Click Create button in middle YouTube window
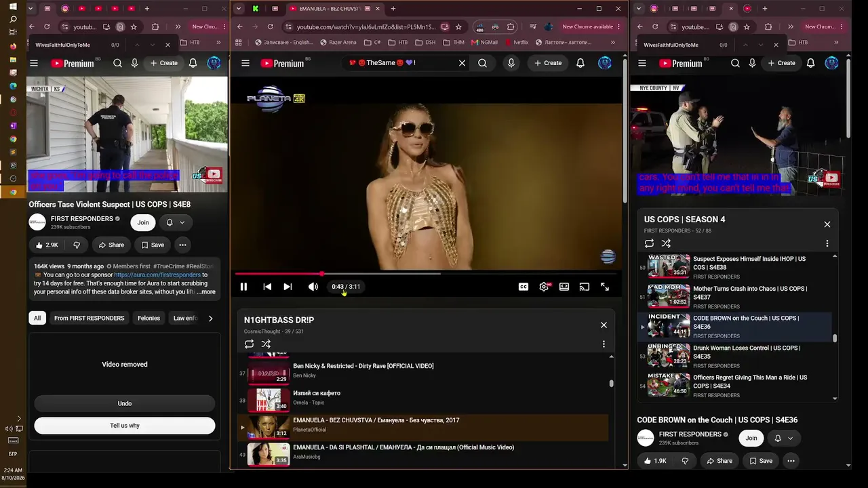Image resolution: width=868 pixels, height=488 pixels. pos(547,63)
